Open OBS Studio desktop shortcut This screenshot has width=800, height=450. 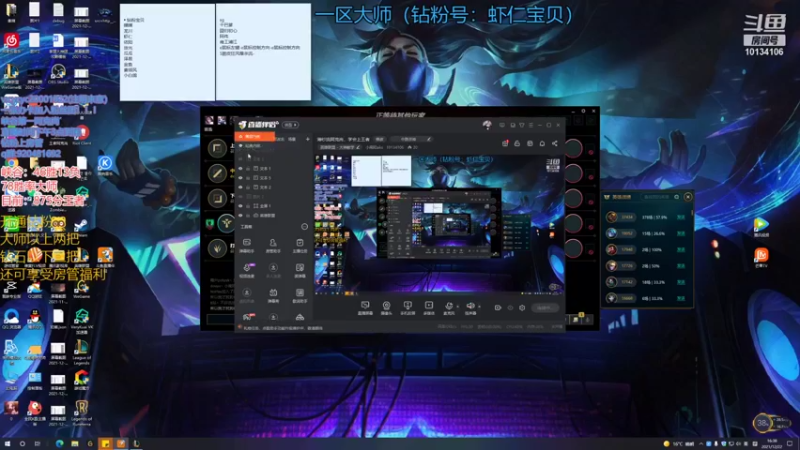coord(58,73)
